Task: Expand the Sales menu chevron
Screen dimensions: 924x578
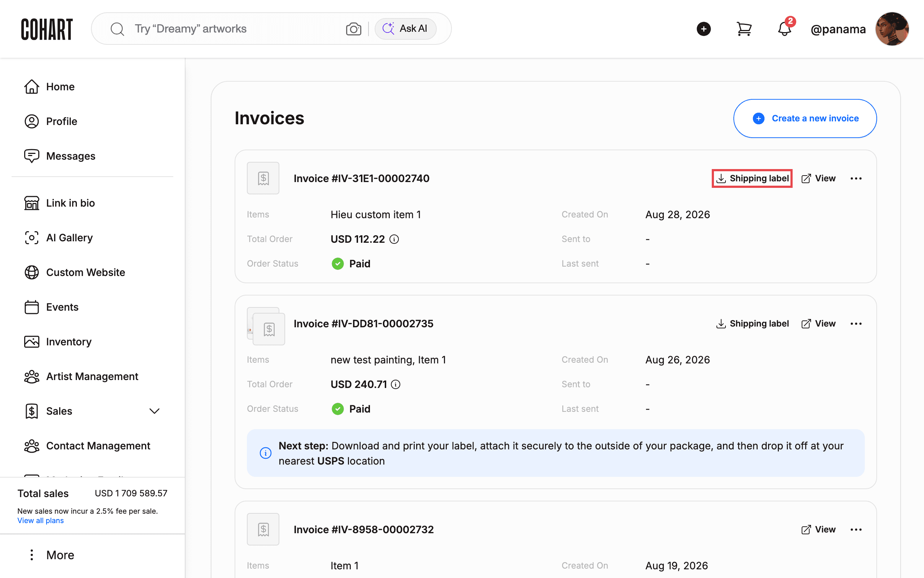Action: point(154,411)
